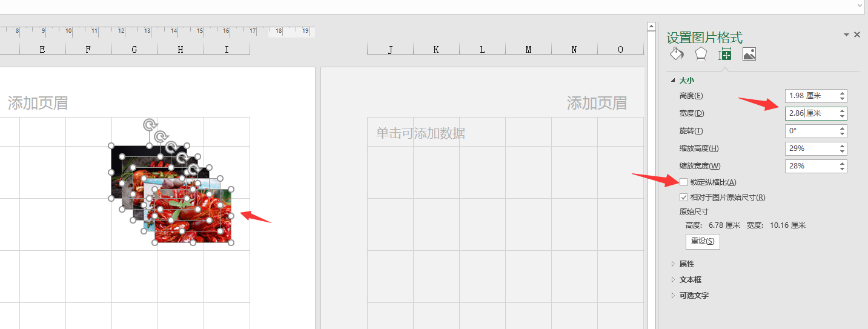Select column H header

pyautogui.click(x=181, y=49)
